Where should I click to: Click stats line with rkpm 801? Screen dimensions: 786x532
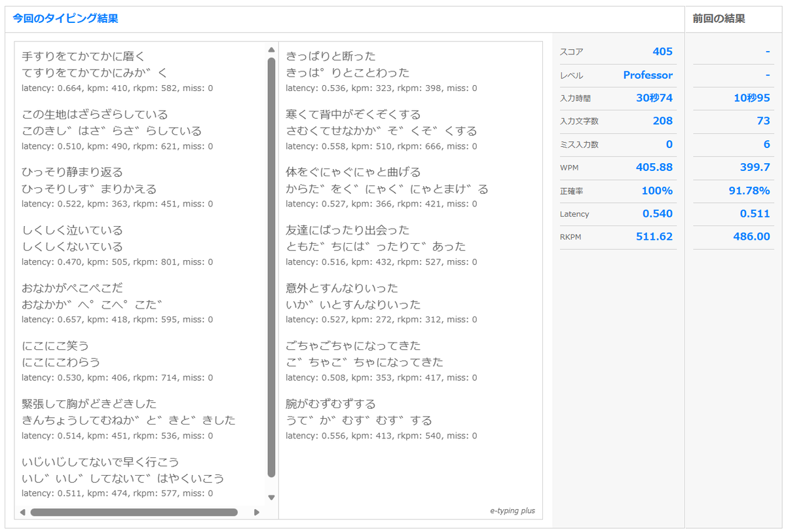[117, 262]
